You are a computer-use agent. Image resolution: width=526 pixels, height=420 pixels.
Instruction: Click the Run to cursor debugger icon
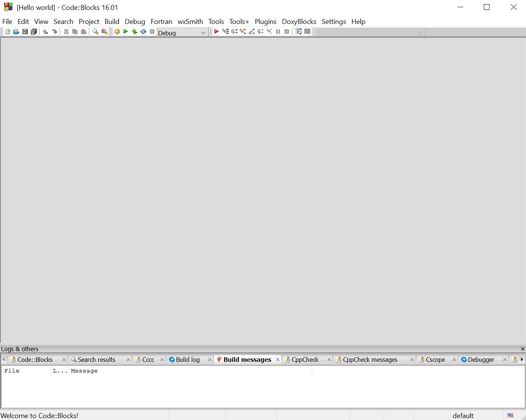click(x=226, y=32)
